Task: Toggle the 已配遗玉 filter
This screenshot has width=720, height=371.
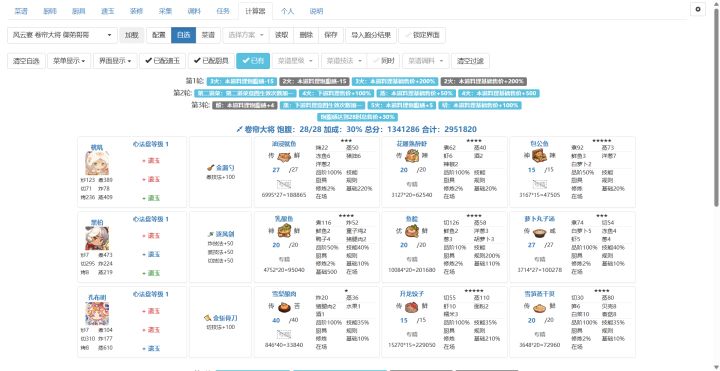Action: tap(163, 61)
